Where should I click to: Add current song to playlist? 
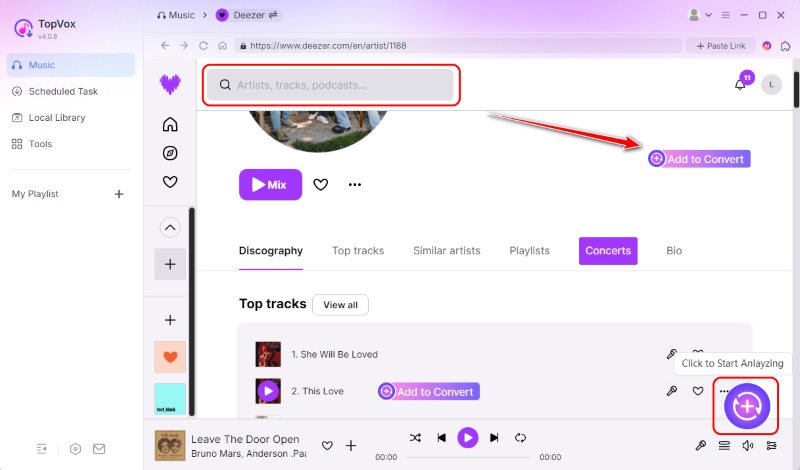pos(351,446)
